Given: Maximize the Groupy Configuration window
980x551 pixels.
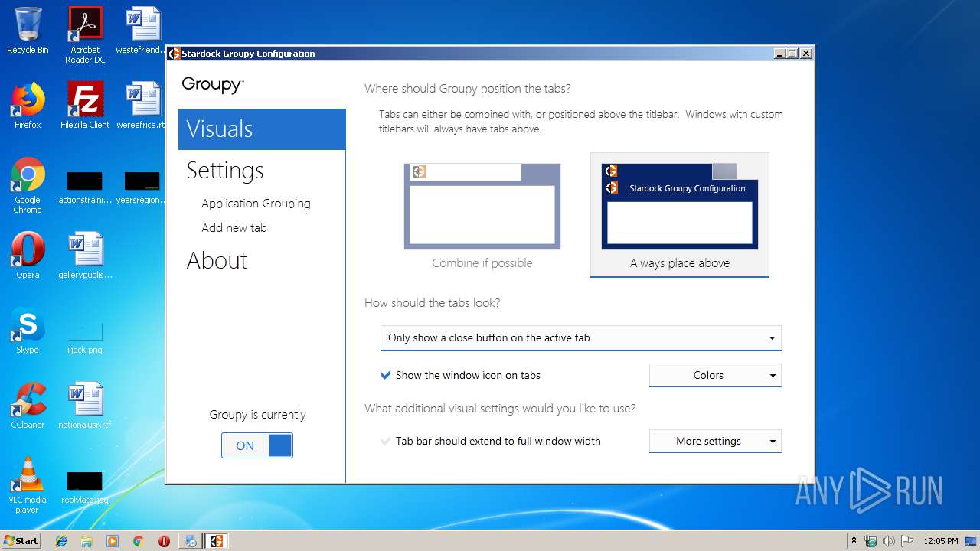Looking at the screenshot, I should pos(792,54).
